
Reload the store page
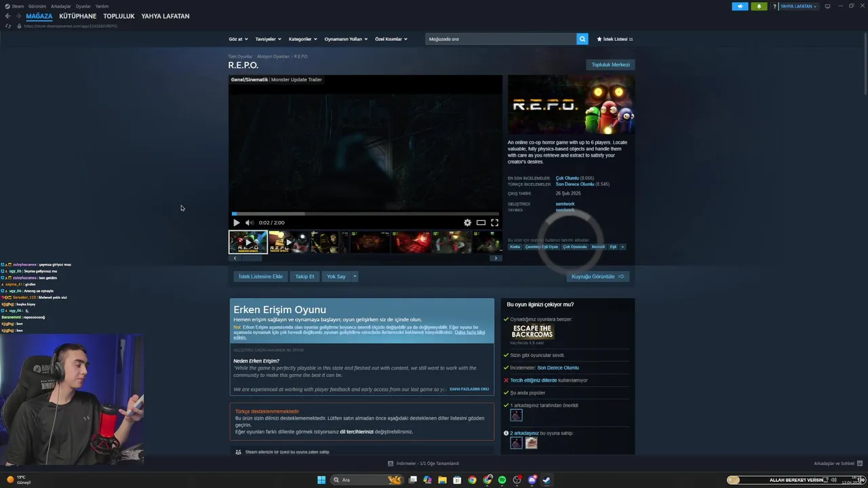(x=8, y=26)
